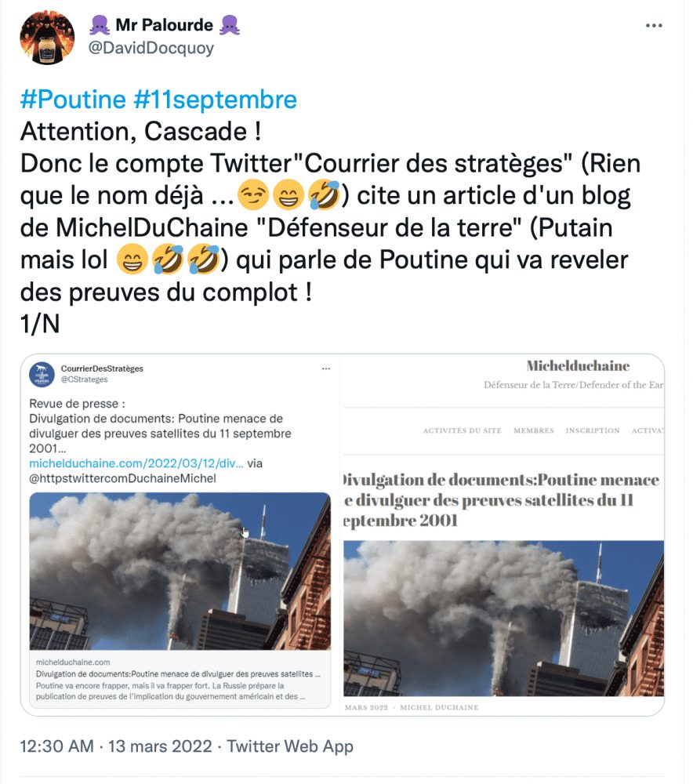
Task: Select the INSCRIPTION menu item
Action: point(593,430)
